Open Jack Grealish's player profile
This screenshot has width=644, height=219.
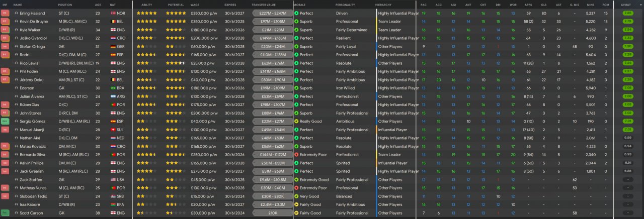click(31, 171)
